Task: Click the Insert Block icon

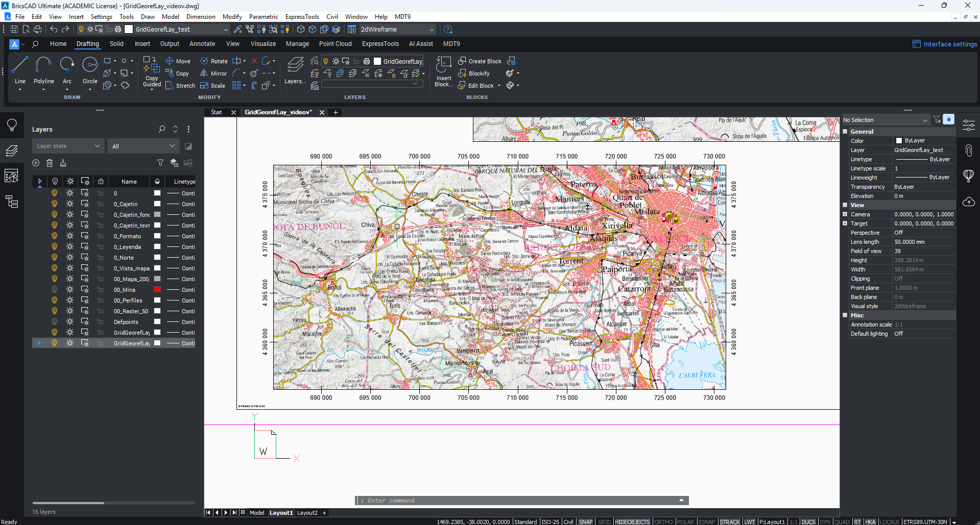Action: 443,66
